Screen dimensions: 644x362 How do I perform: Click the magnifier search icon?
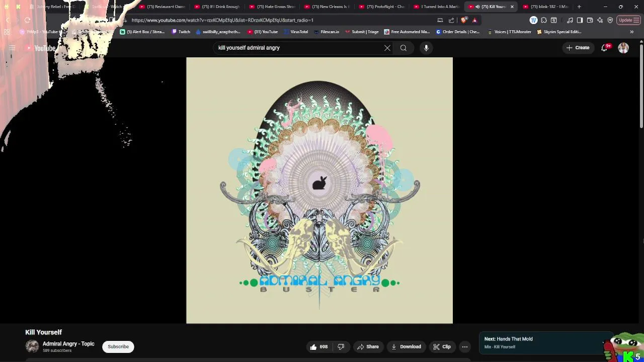(404, 48)
